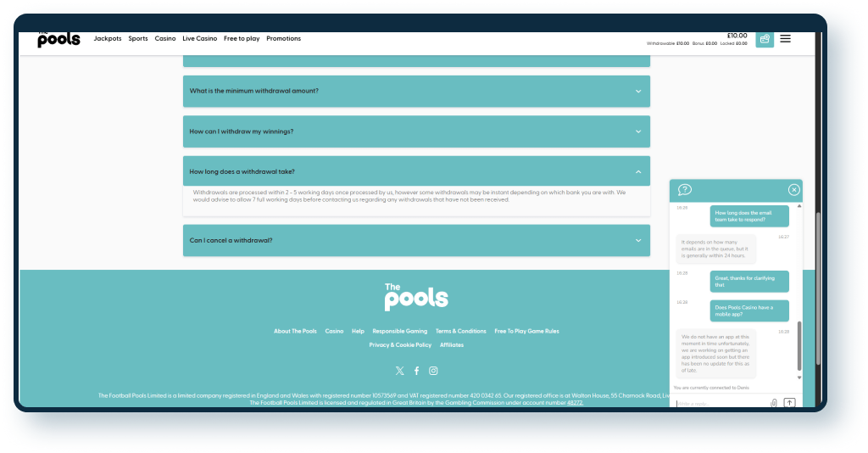
Task: Expand 'How can I withdraw my winnings?'
Action: click(x=416, y=131)
